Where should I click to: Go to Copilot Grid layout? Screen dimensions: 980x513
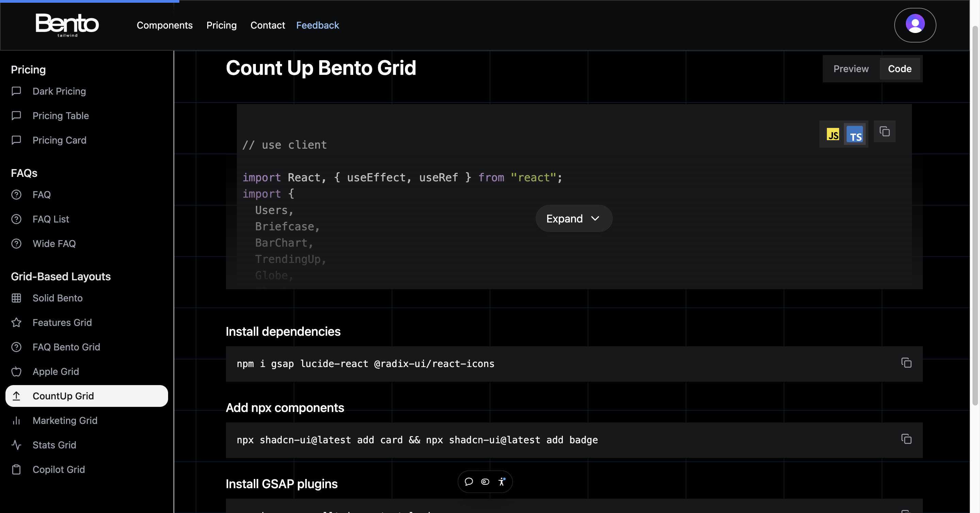[87, 469]
